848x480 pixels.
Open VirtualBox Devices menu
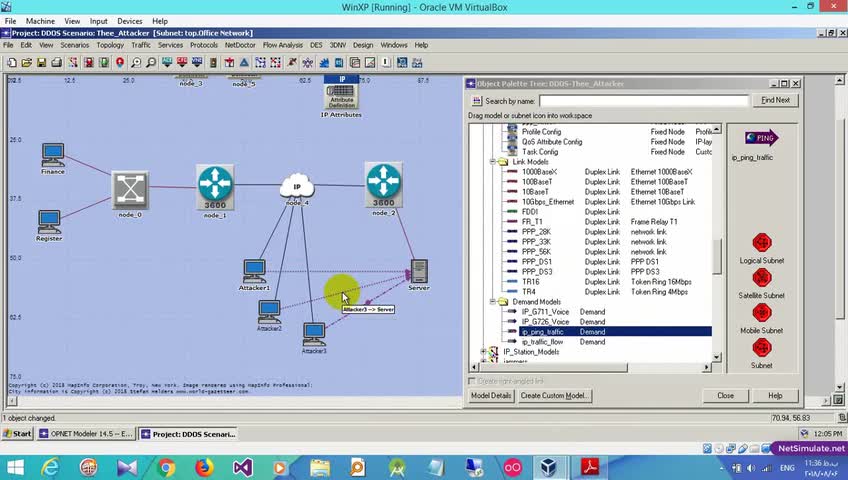click(130, 21)
